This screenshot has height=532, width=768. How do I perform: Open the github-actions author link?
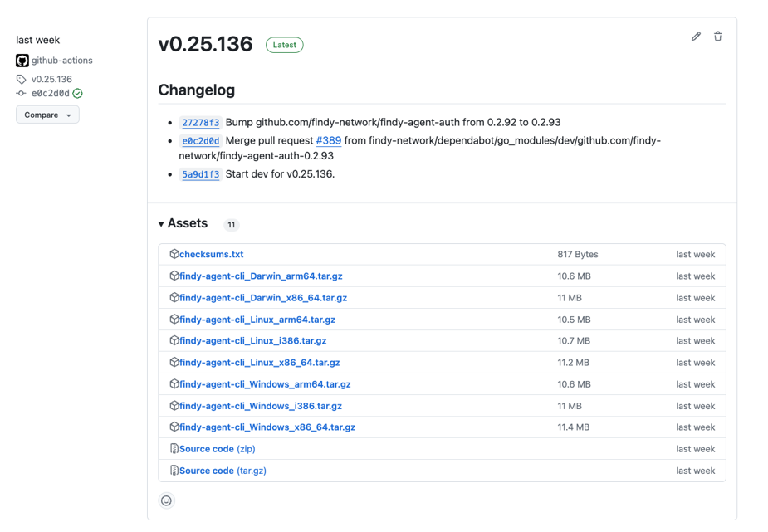[x=61, y=61]
